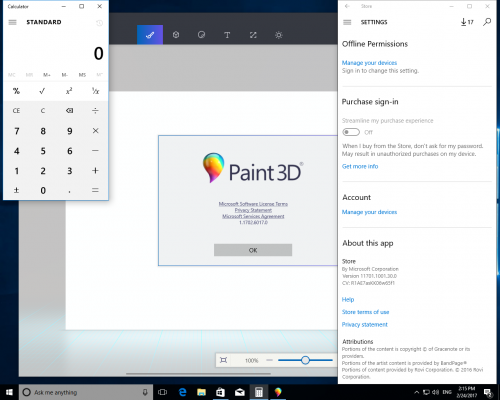Image resolution: width=500 pixels, height=400 pixels.
Task: Open the Calculator hamburger menu
Action: click(x=12, y=22)
